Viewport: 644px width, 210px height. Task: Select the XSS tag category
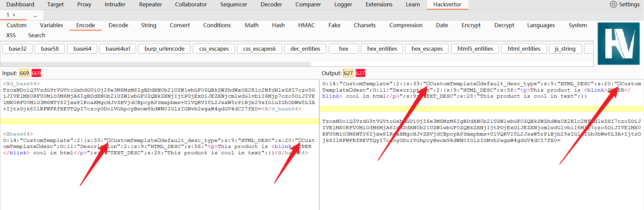tap(11, 35)
